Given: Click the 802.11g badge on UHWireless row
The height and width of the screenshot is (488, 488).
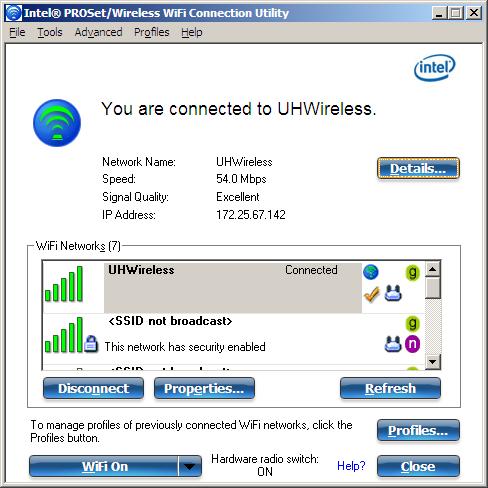Looking at the screenshot, I should pos(412,272).
